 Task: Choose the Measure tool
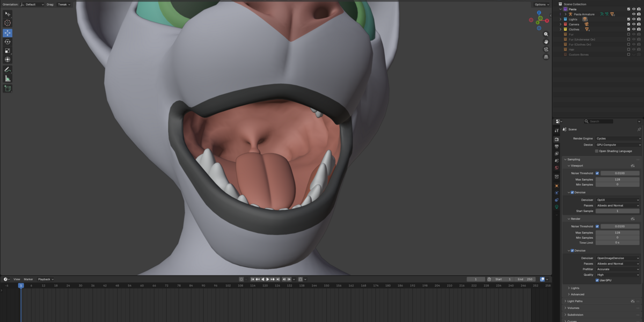click(8, 78)
